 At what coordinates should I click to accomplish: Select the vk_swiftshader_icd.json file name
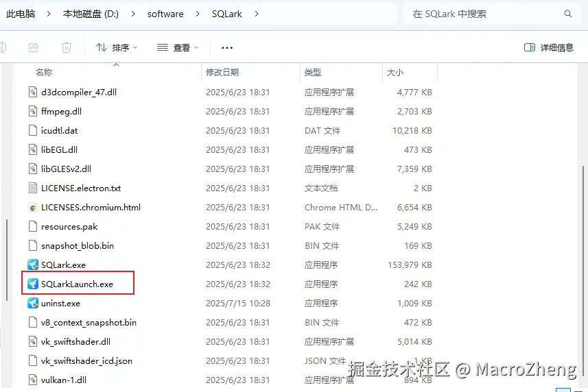86,361
